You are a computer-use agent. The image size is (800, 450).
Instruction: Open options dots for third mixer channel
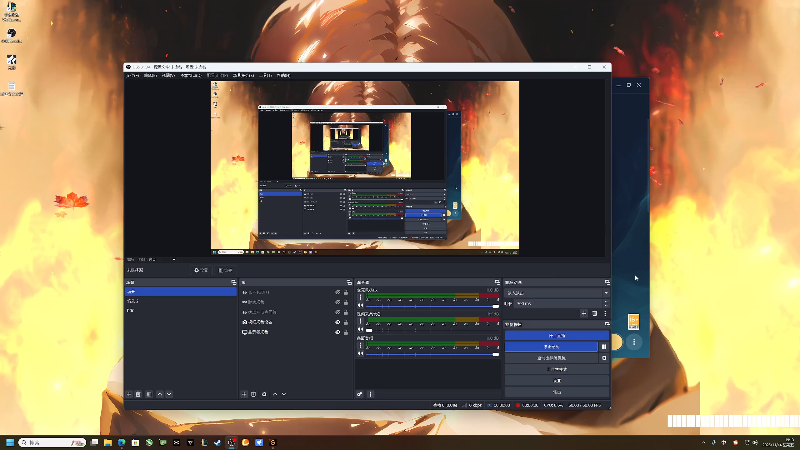click(361, 345)
